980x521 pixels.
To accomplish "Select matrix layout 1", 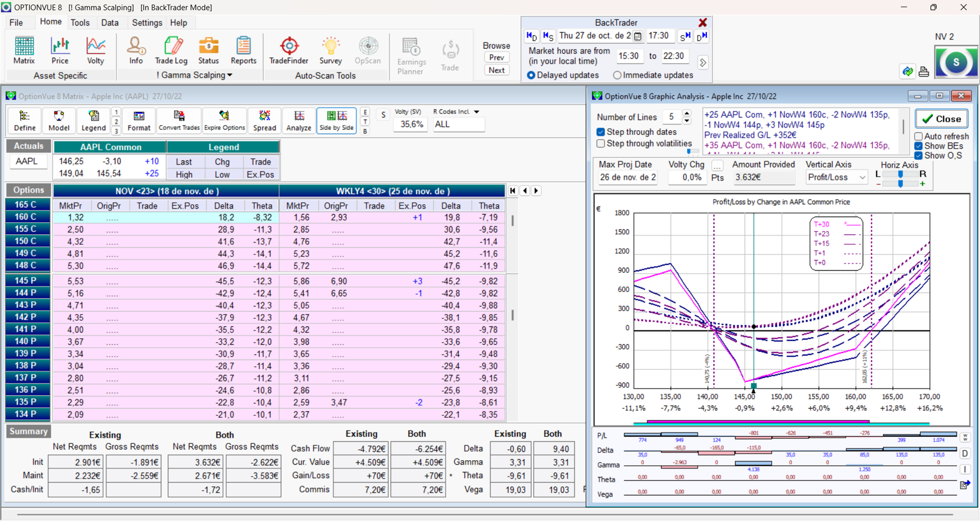I will tap(116, 112).
